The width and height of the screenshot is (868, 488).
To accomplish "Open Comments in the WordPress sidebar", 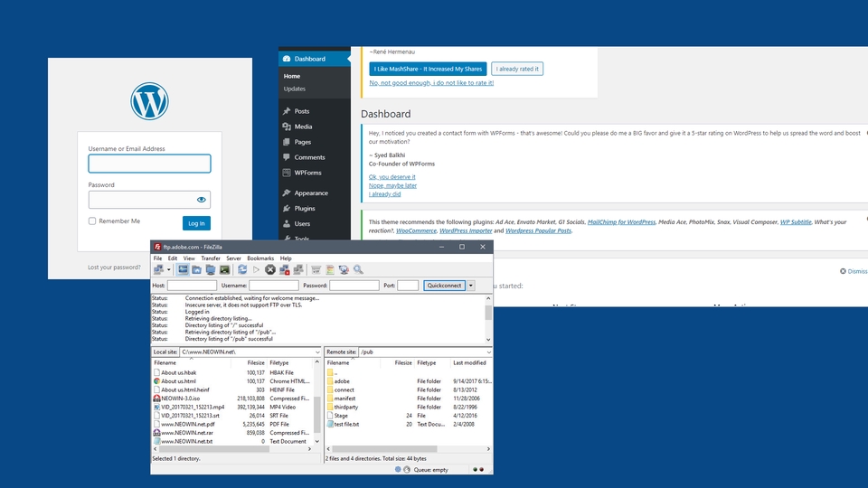I will (309, 157).
